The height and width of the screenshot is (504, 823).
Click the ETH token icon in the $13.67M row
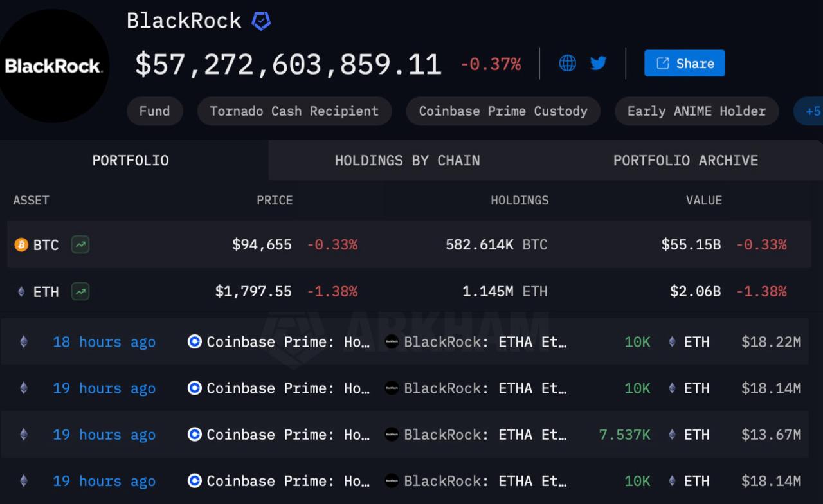pos(672,435)
